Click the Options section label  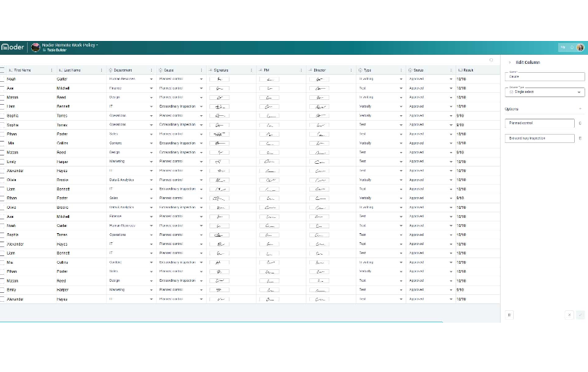(x=512, y=109)
